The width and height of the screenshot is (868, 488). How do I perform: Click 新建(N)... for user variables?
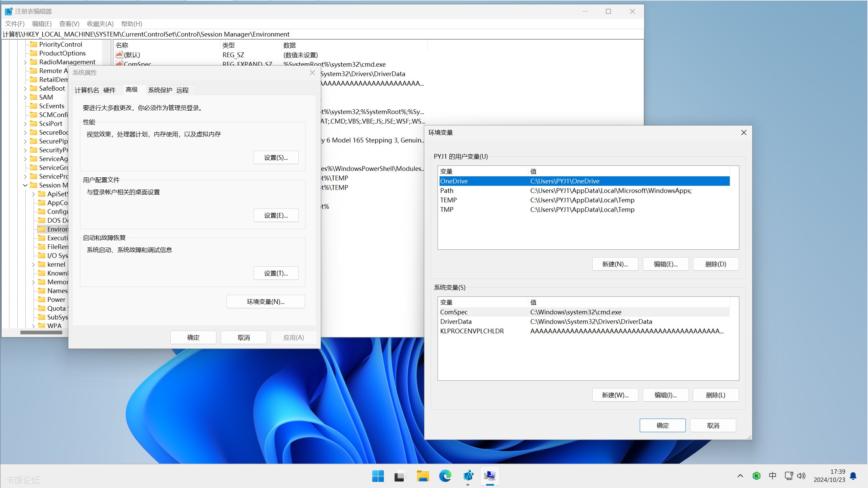coord(615,264)
